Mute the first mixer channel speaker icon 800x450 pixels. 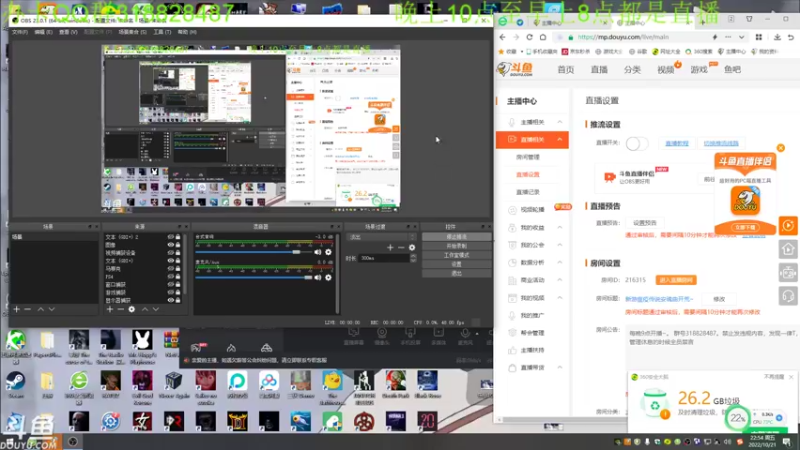[318, 252]
